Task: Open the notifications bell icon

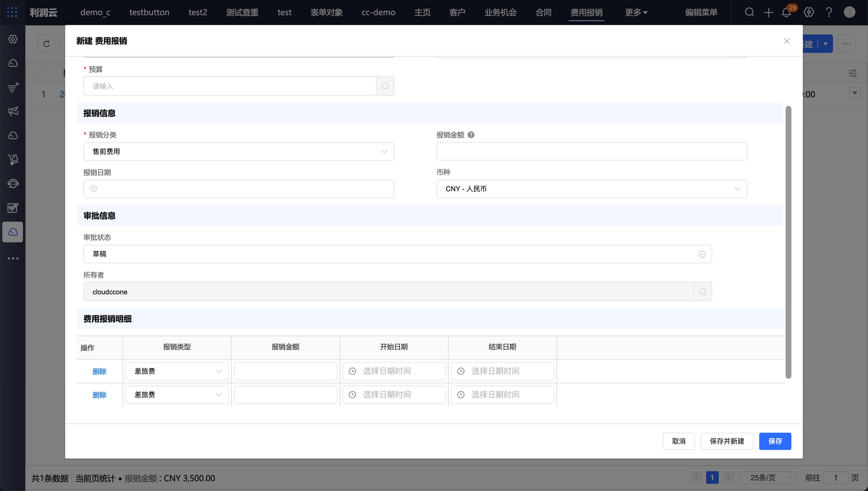Action: 786,13
